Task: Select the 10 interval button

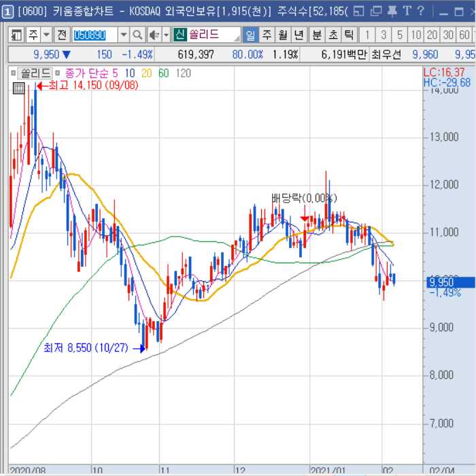Action: (416, 35)
